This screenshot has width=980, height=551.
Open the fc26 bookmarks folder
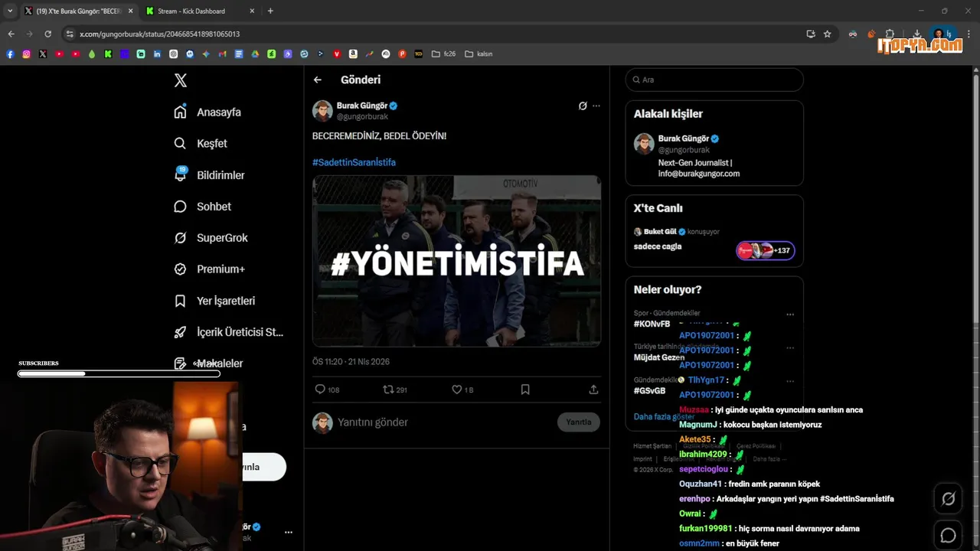pyautogui.click(x=444, y=54)
